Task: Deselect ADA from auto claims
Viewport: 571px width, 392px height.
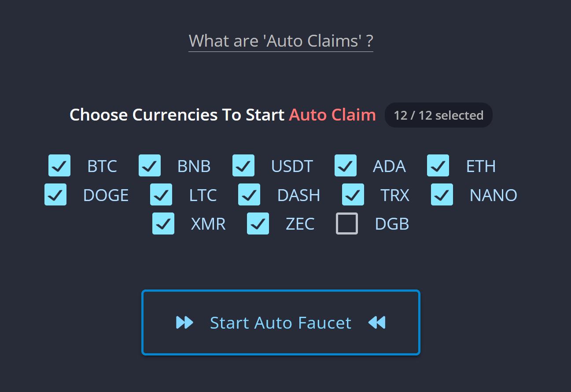Action: 345,165
